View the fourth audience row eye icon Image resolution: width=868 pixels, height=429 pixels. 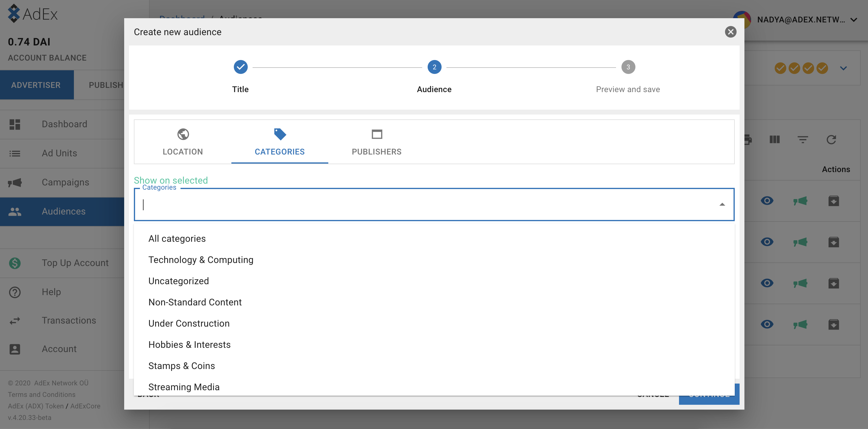tap(767, 324)
